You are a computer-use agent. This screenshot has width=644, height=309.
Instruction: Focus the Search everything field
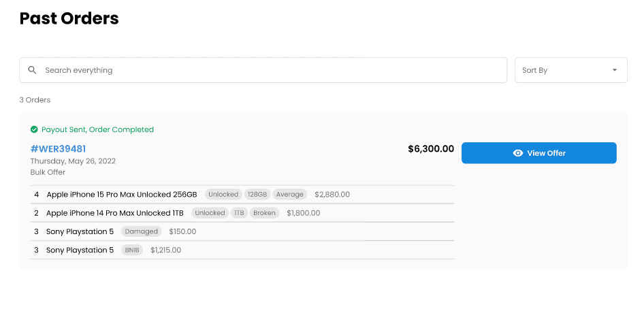pos(263,70)
